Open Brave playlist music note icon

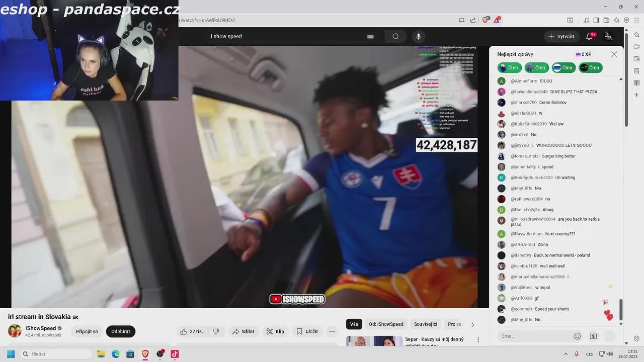[x=586, y=20]
